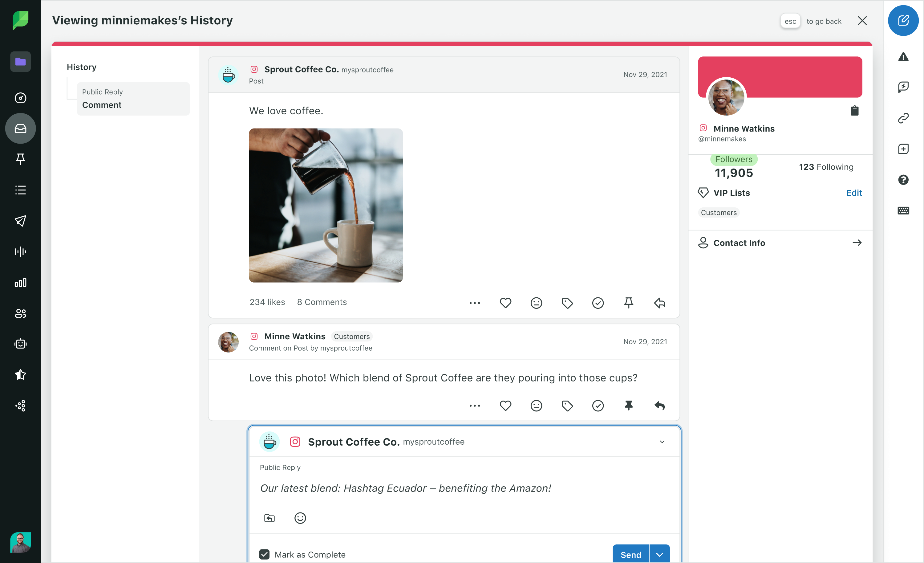Tag the Sprout Coffee post with tag icon
The height and width of the screenshot is (563, 924).
(x=567, y=303)
